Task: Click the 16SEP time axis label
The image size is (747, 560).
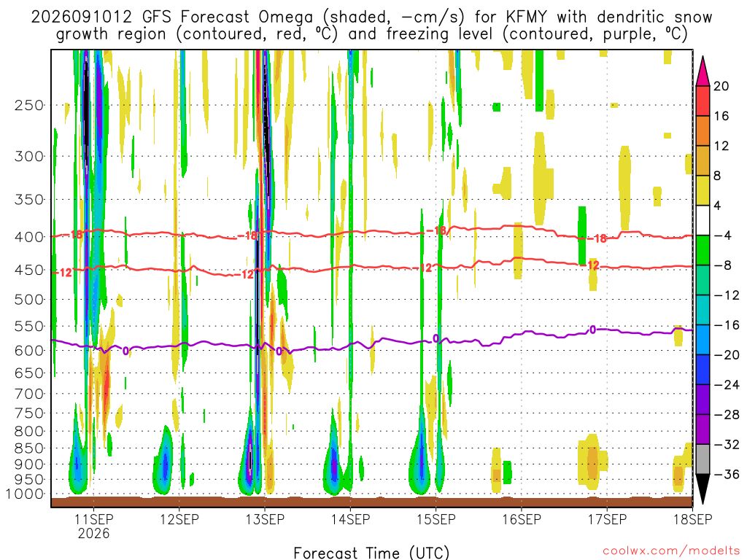Action: (x=522, y=519)
